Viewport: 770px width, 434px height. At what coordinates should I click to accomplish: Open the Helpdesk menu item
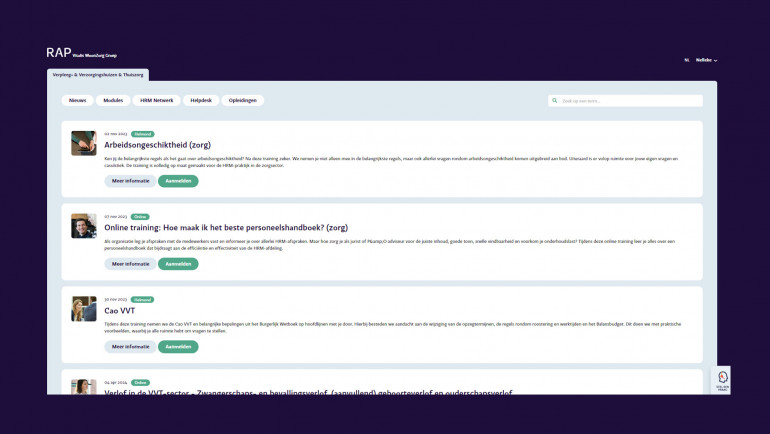pos(201,100)
